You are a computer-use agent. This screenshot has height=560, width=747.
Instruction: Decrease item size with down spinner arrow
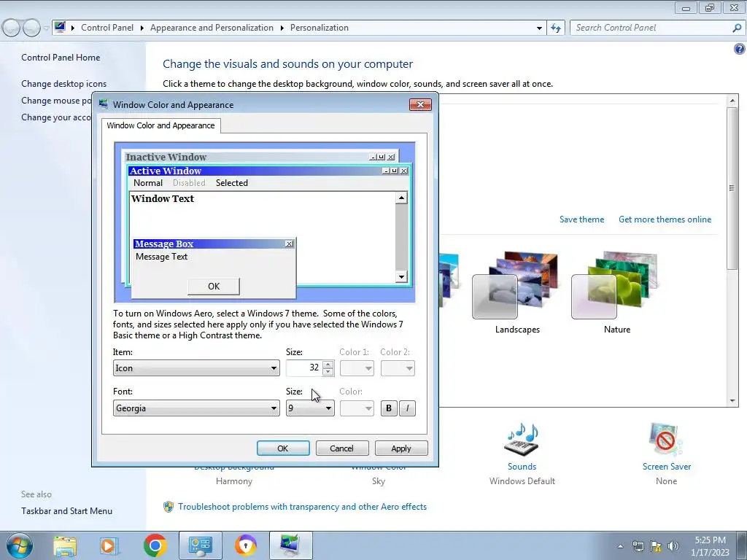pos(328,372)
